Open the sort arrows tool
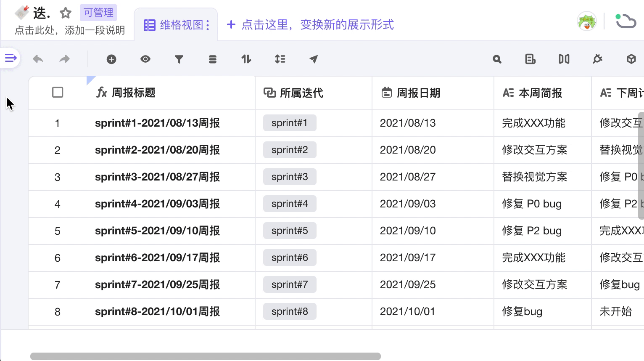This screenshot has width=644, height=361. click(246, 59)
